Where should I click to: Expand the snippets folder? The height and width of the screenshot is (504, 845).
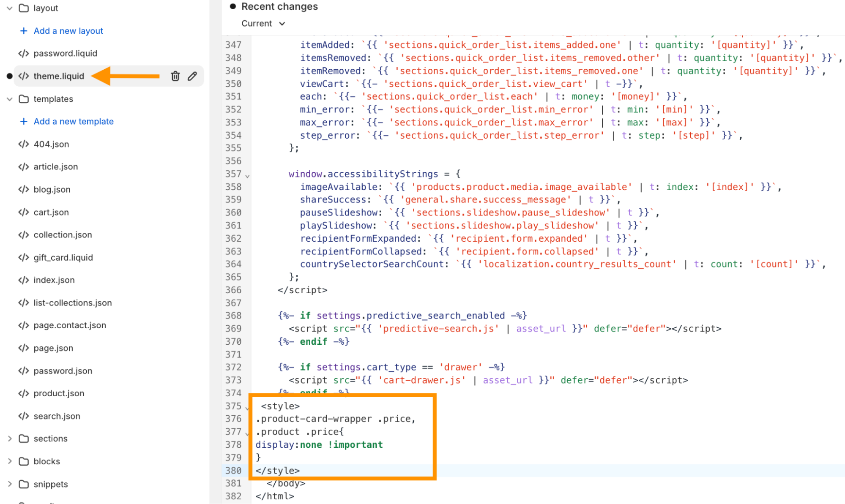click(x=9, y=484)
